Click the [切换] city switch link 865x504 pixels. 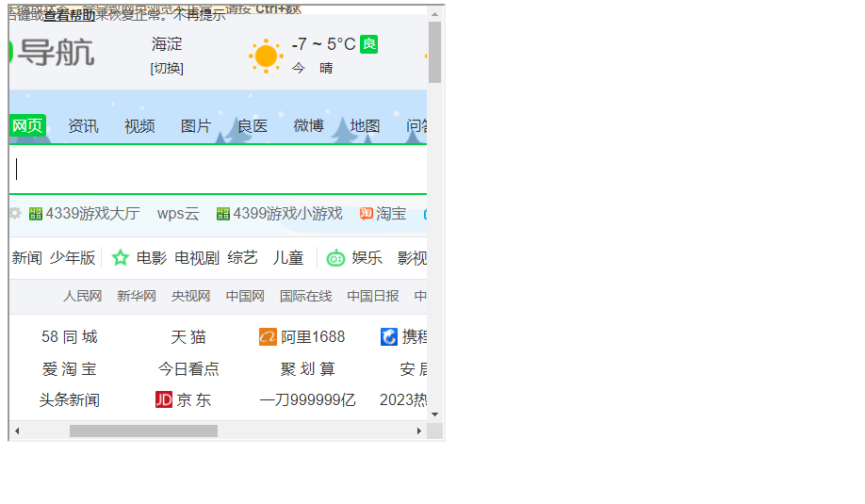pos(167,69)
